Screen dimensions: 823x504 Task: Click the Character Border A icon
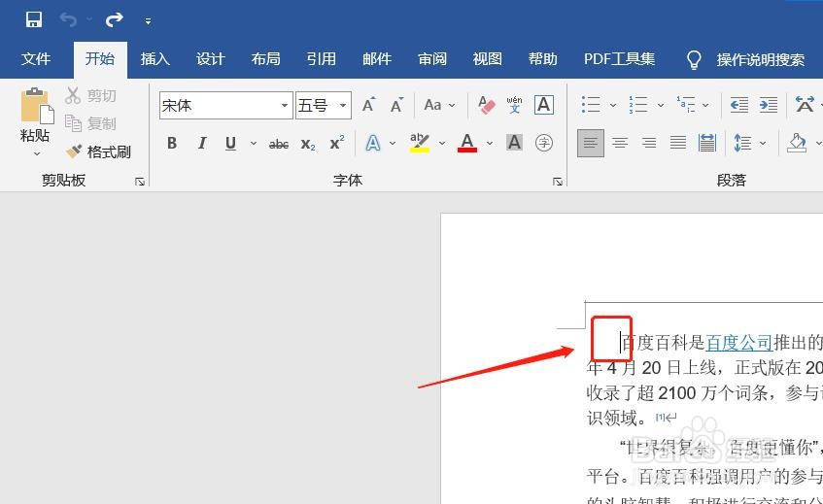point(544,105)
